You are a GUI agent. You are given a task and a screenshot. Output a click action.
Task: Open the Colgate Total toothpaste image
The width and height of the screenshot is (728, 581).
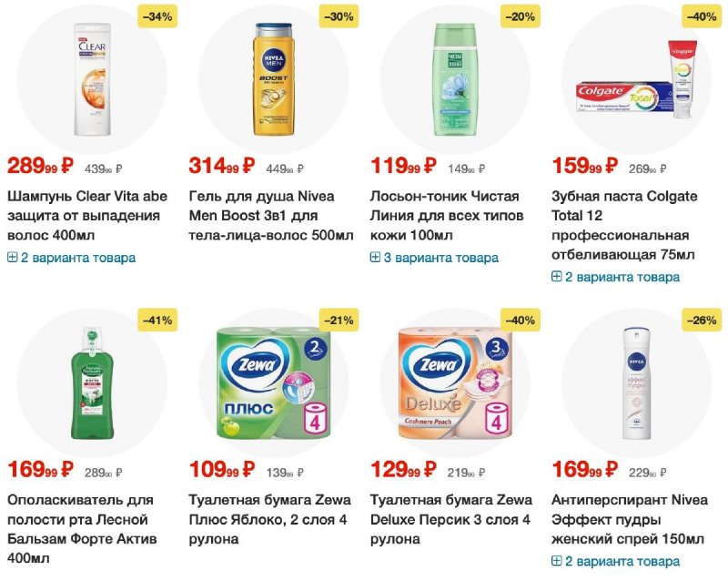coord(636,79)
